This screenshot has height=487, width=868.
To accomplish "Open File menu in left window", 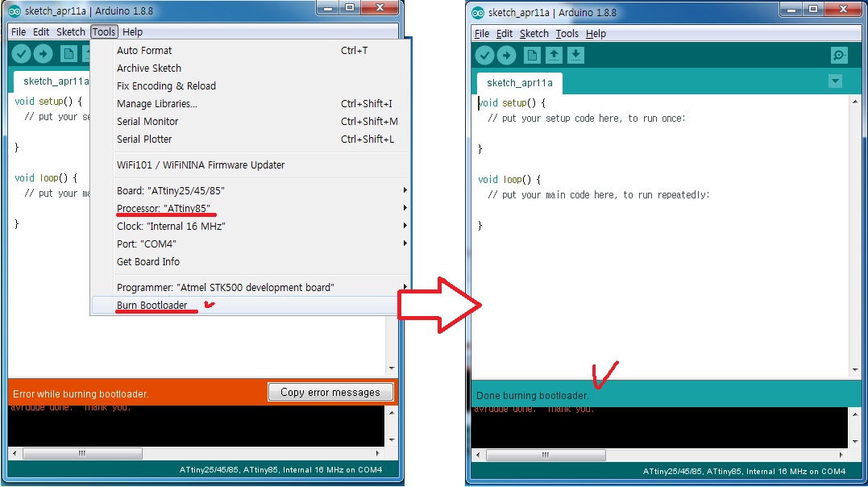I will point(19,32).
